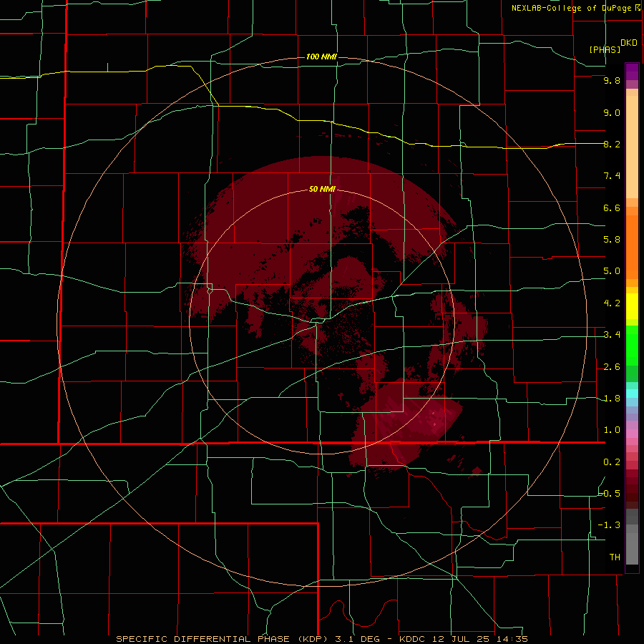Click the 12 JUL 25 date text

point(462,639)
